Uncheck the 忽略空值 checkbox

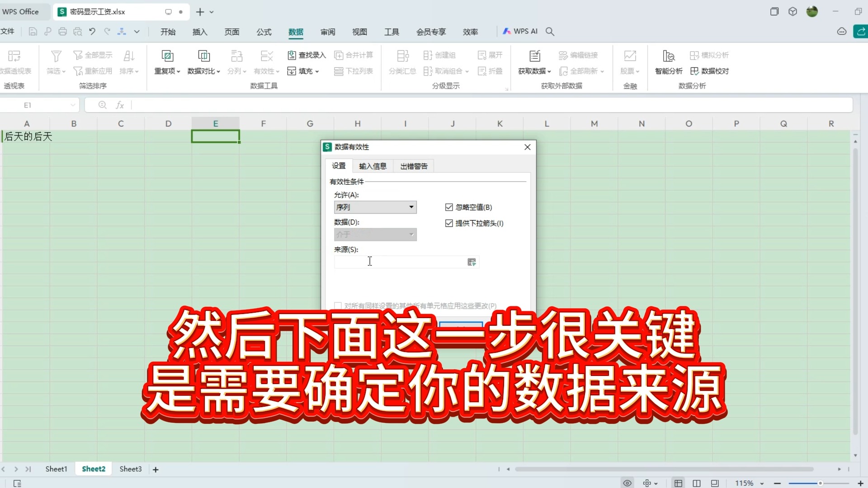click(449, 207)
